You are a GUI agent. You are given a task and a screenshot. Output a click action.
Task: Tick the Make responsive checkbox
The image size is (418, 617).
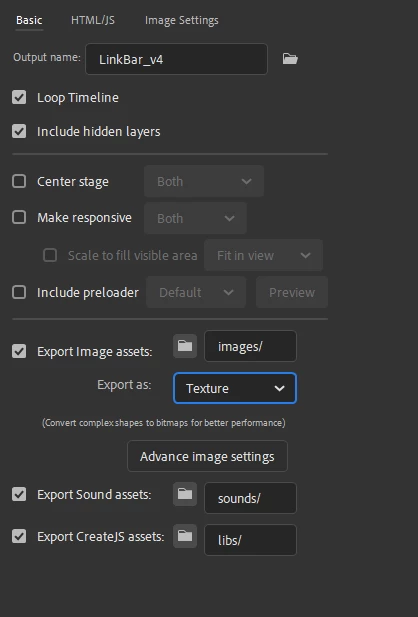[x=19, y=217]
